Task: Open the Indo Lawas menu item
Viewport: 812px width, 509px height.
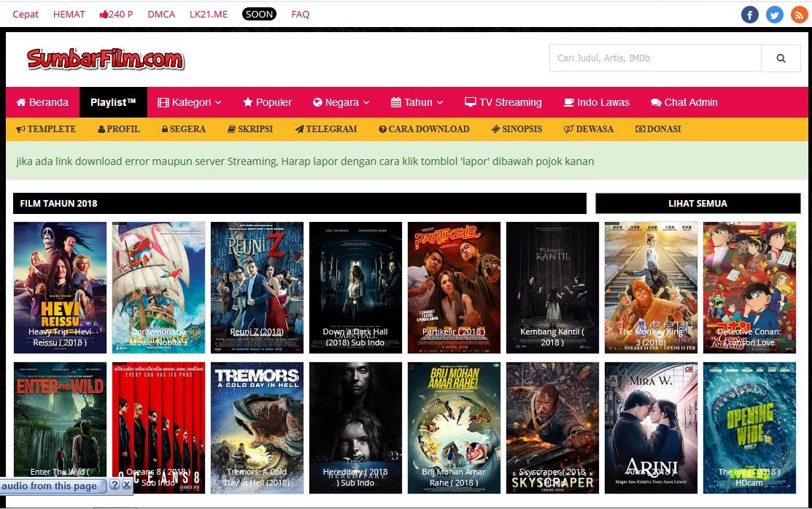Action: (x=596, y=102)
